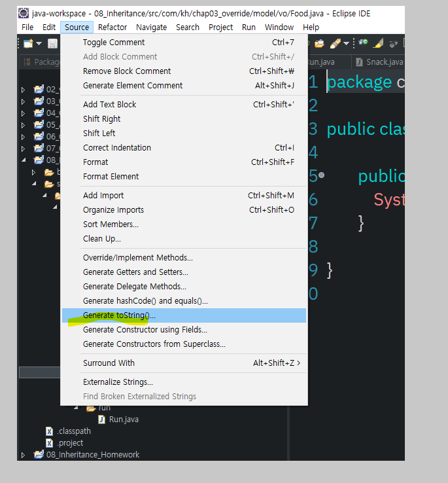Screen dimensions: 448x483
Task: Open the Navigate menu
Action: pyautogui.click(x=151, y=27)
